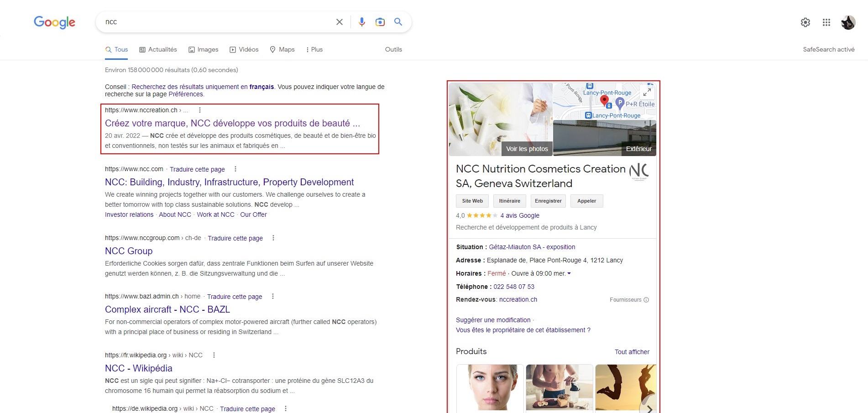Viewport: 868px width, 413px height.
Task: Click the Fournisseurs info icon
Action: tap(646, 300)
